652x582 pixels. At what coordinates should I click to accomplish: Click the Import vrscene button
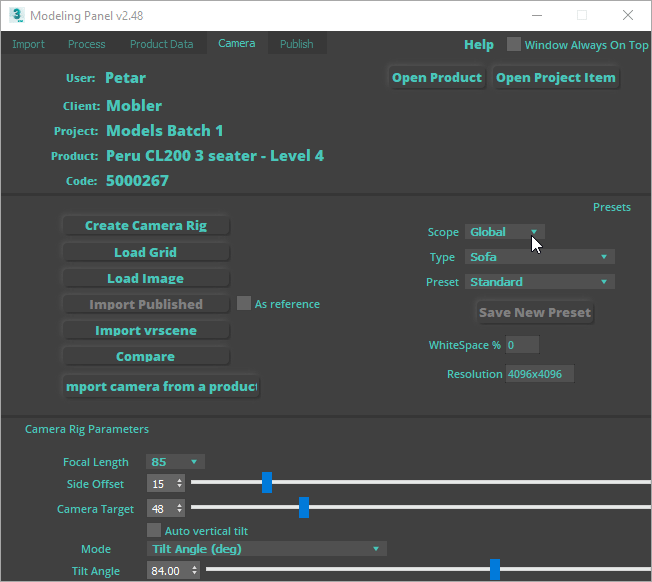(x=146, y=331)
